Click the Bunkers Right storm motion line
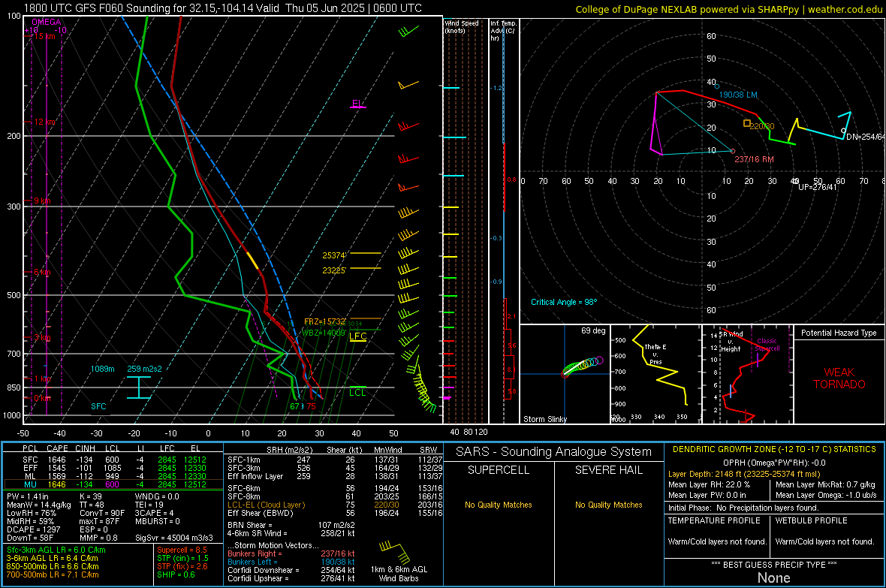This screenshot has height=588, width=886. coord(291,553)
